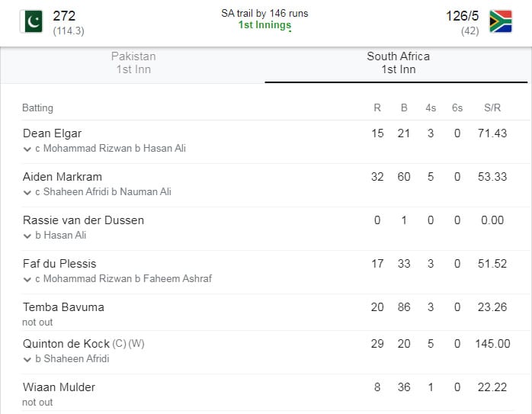Viewport: 532px width, 414px height.
Task: Click SA trail by 146 runs text
Action: tap(264, 13)
